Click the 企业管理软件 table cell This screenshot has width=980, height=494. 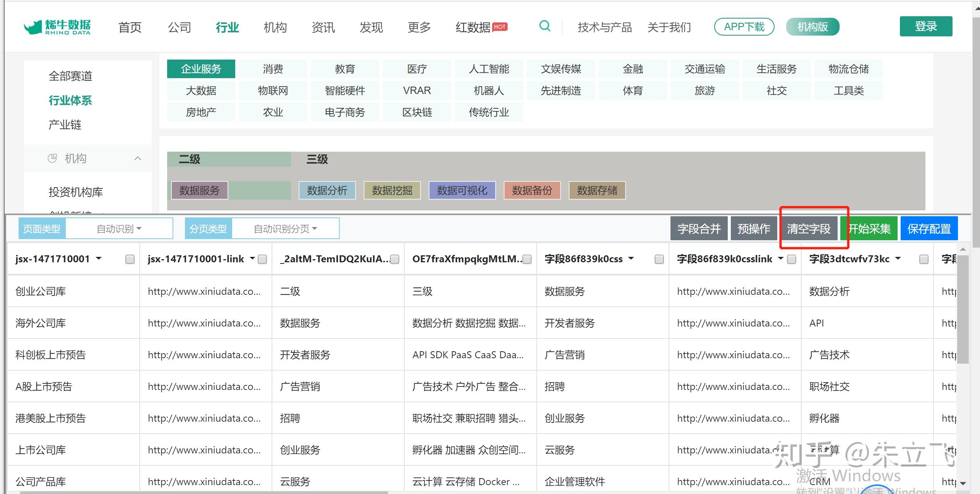(603, 482)
